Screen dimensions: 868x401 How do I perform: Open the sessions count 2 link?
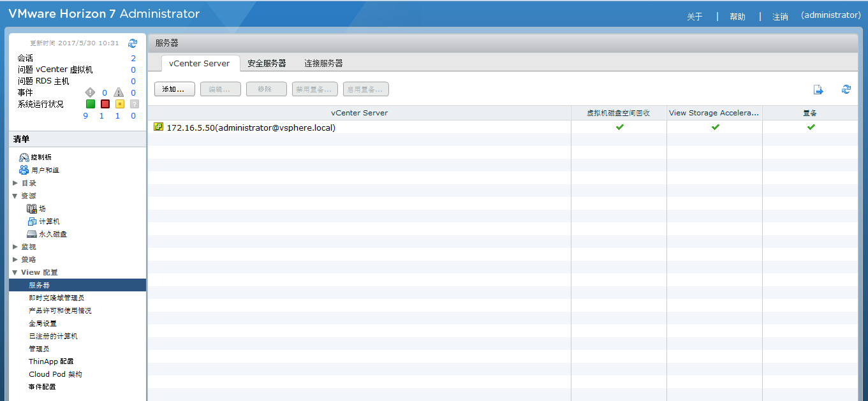(133, 58)
